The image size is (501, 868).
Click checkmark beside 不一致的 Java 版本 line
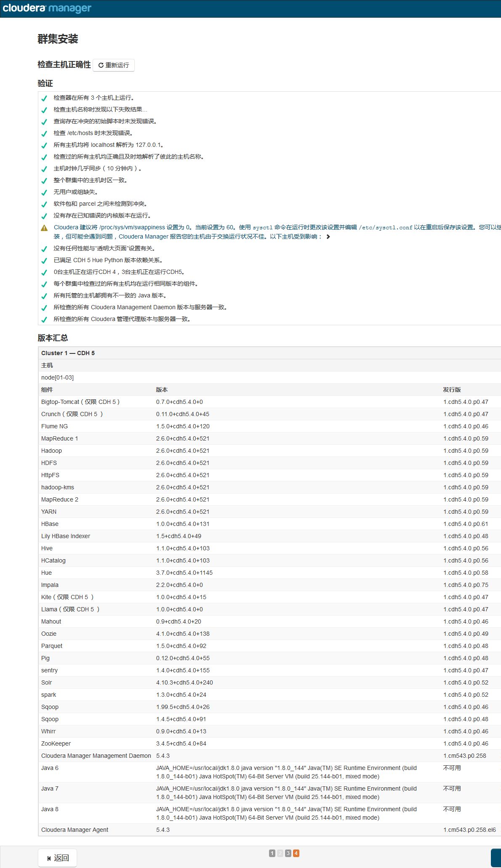44,296
